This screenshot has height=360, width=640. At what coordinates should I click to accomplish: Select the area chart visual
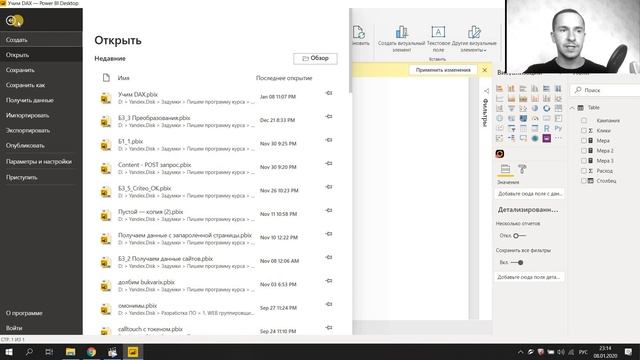click(511, 98)
